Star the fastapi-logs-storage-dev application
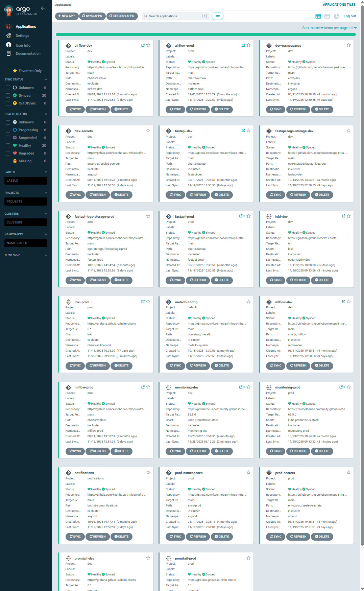This screenshot has height=591, width=364. point(348,131)
